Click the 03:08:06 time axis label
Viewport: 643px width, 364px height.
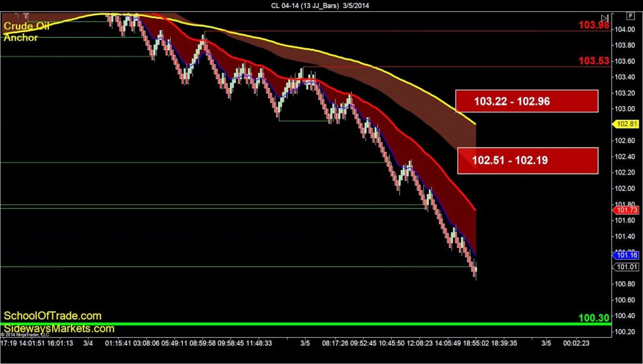click(148, 343)
